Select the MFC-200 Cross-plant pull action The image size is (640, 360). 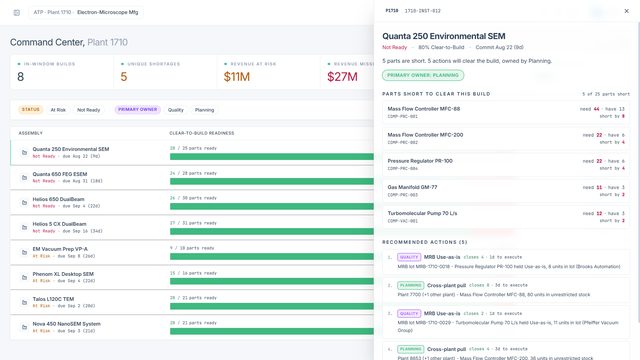click(x=506, y=351)
